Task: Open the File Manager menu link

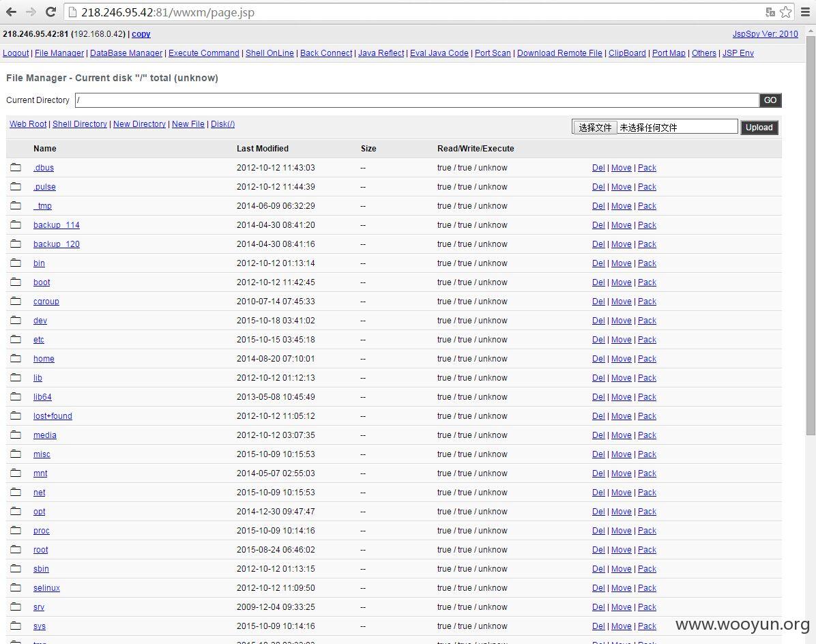Action: click(59, 53)
